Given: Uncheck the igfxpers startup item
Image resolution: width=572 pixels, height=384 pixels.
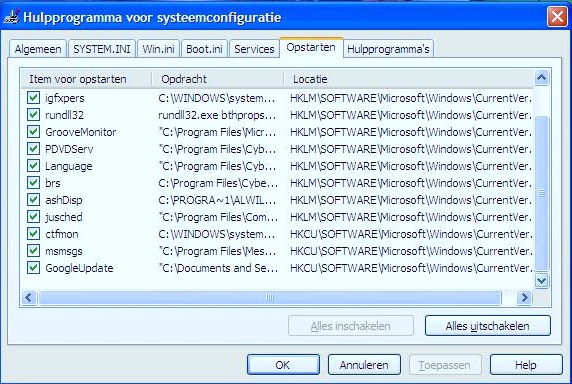Looking at the screenshot, I should point(33,98).
